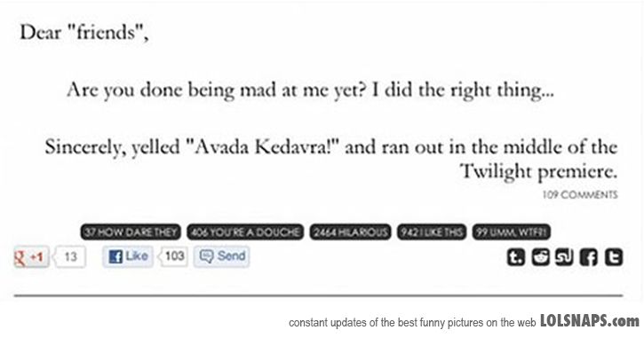This screenshot has height=338, width=644.
Task: Click the Google +1 button
Action: point(31,256)
